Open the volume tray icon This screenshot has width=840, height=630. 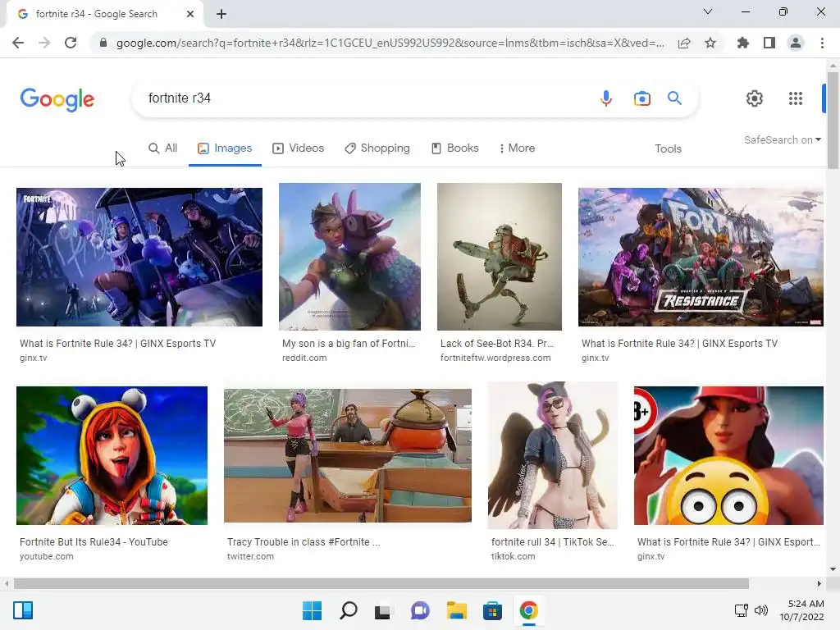760,610
